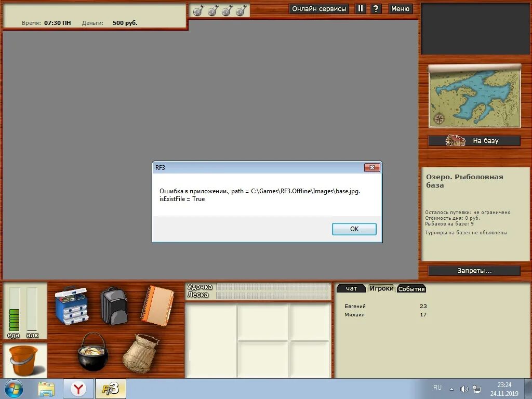Close the RF3 error dialog
The width and height of the screenshot is (532, 399).
[x=372, y=168]
